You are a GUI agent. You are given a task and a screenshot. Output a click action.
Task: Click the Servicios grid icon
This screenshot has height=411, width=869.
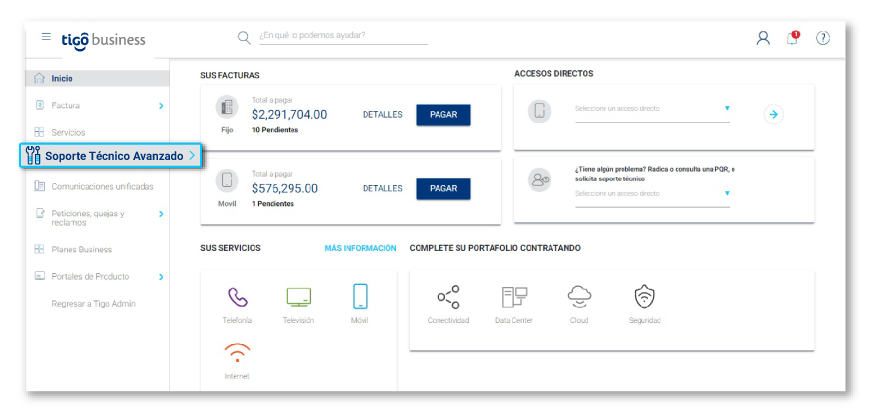pyautogui.click(x=39, y=132)
